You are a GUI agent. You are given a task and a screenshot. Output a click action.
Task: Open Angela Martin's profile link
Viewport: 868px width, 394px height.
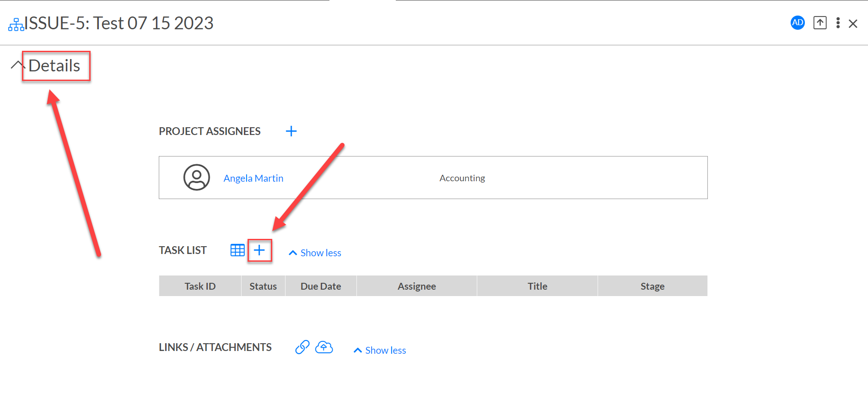click(x=253, y=178)
